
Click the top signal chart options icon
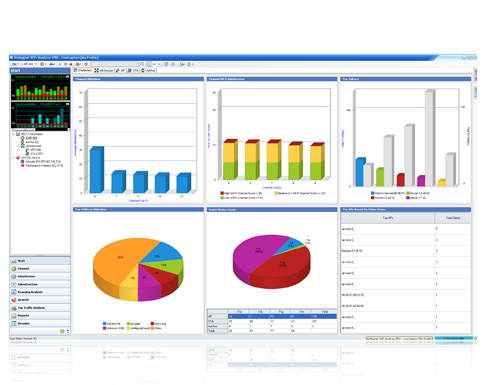pyautogui.click(x=68, y=77)
